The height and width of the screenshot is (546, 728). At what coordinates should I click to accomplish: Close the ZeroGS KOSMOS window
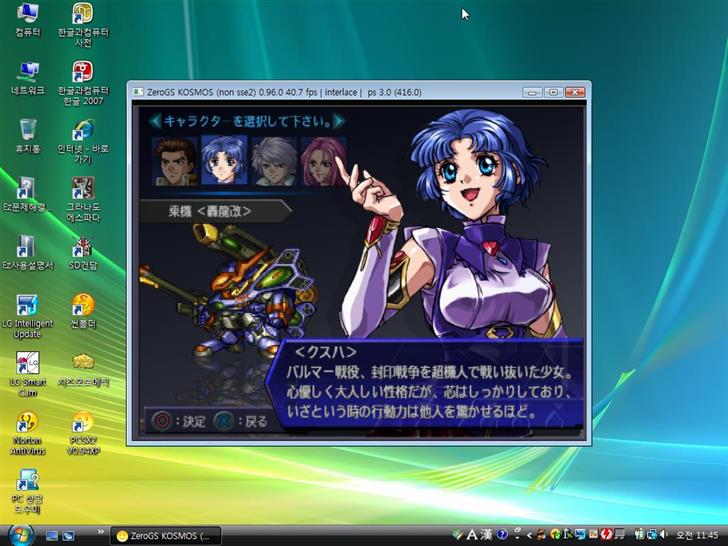pyautogui.click(x=575, y=92)
